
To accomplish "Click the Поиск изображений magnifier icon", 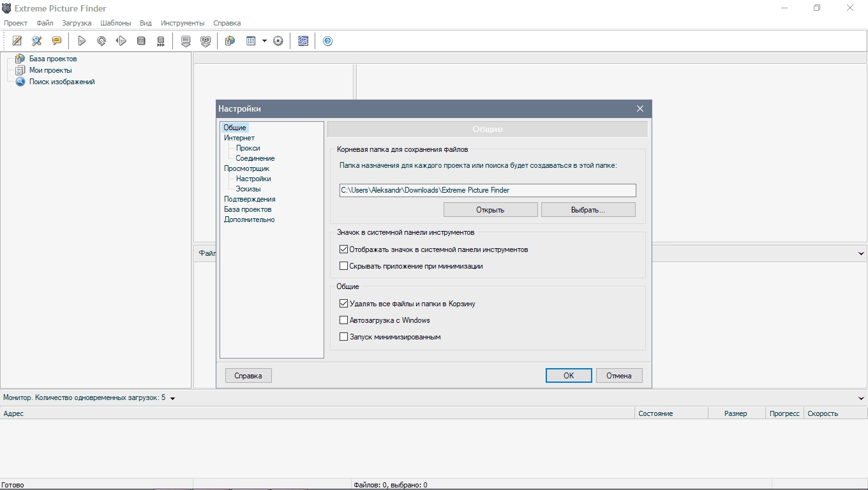I will point(20,82).
